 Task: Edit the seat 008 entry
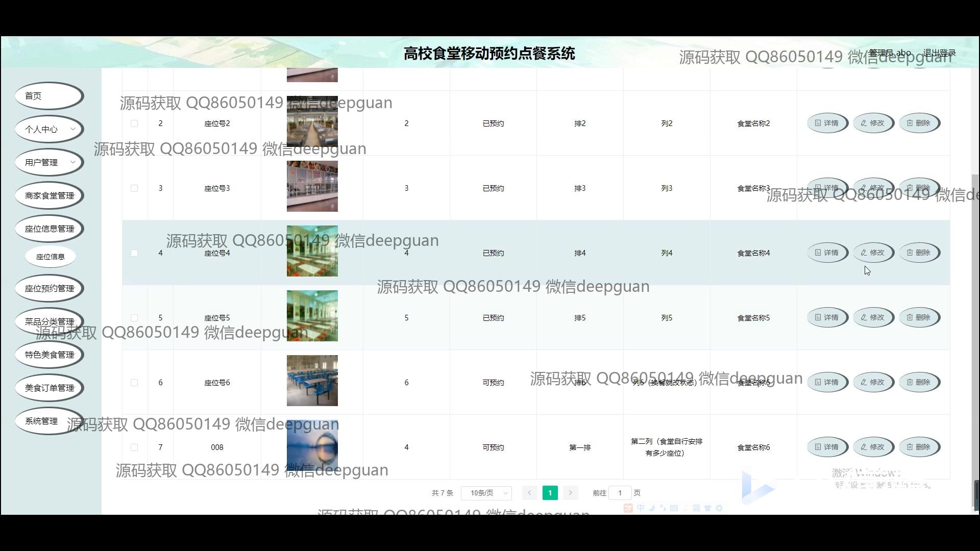[873, 447]
